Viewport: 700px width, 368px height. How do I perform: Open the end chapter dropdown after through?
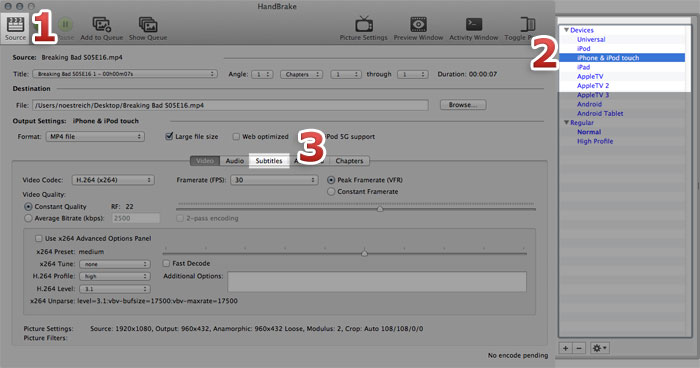pos(412,75)
